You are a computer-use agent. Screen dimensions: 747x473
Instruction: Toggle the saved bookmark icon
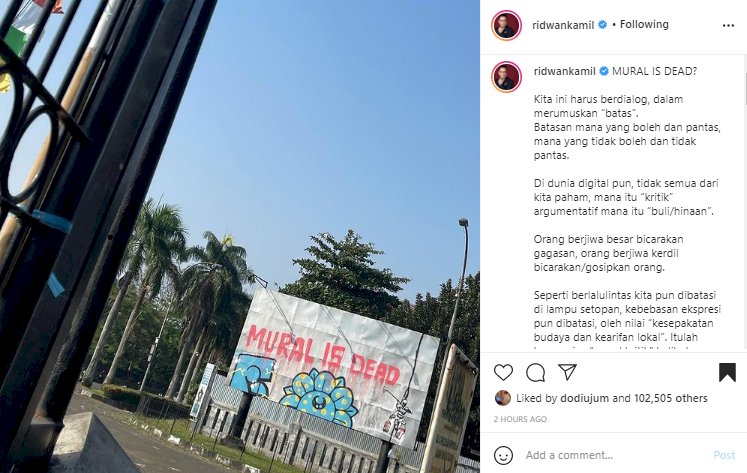727,372
